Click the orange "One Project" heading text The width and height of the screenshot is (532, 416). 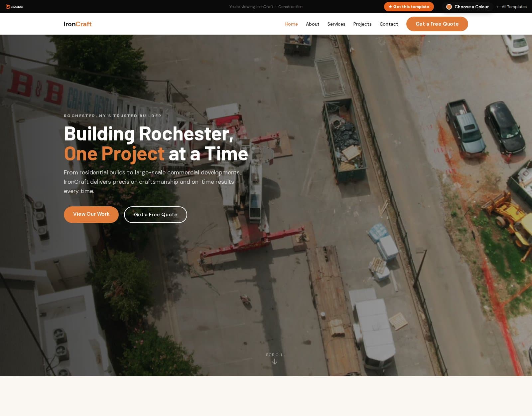(x=114, y=154)
